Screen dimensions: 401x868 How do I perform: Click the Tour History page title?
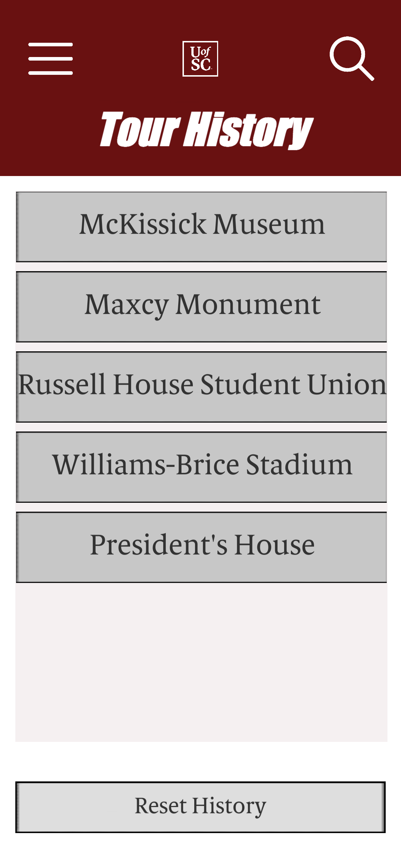[x=207, y=130]
